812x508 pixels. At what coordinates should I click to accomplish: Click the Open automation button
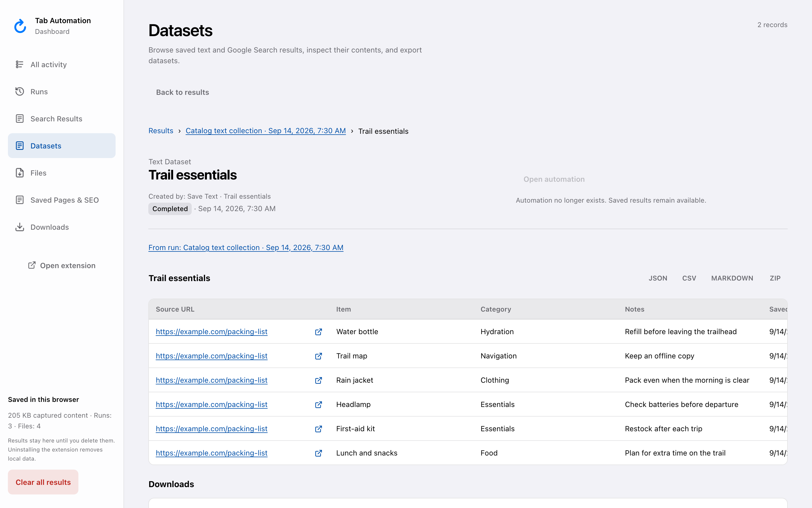click(x=554, y=179)
